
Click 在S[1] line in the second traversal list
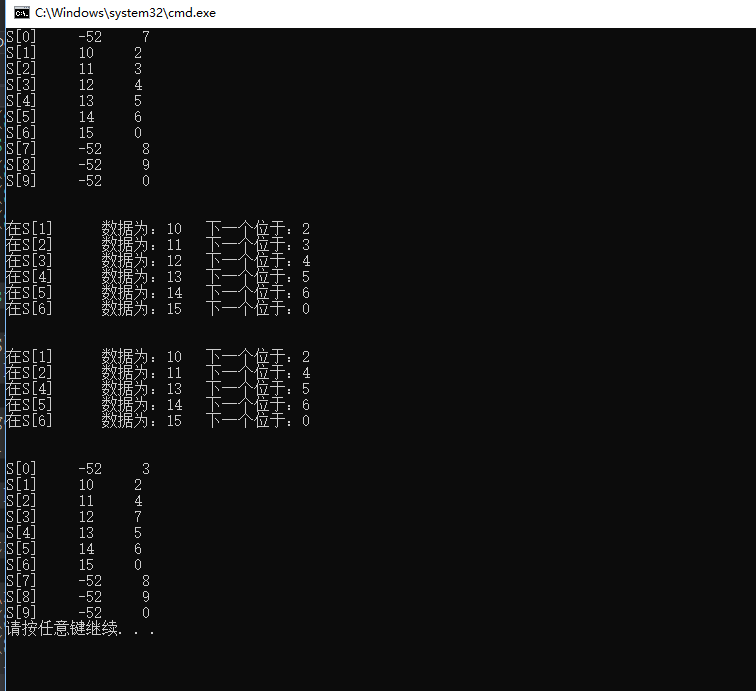(158, 357)
